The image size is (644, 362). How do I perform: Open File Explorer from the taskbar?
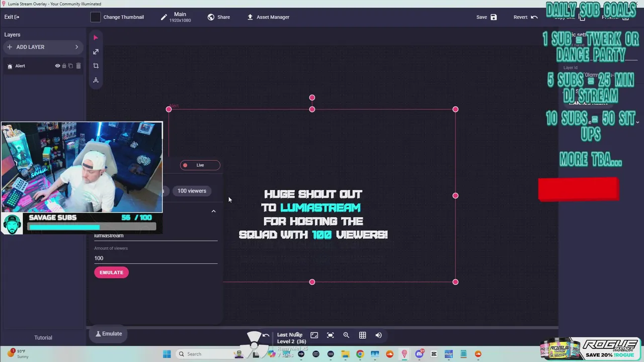point(345,354)
